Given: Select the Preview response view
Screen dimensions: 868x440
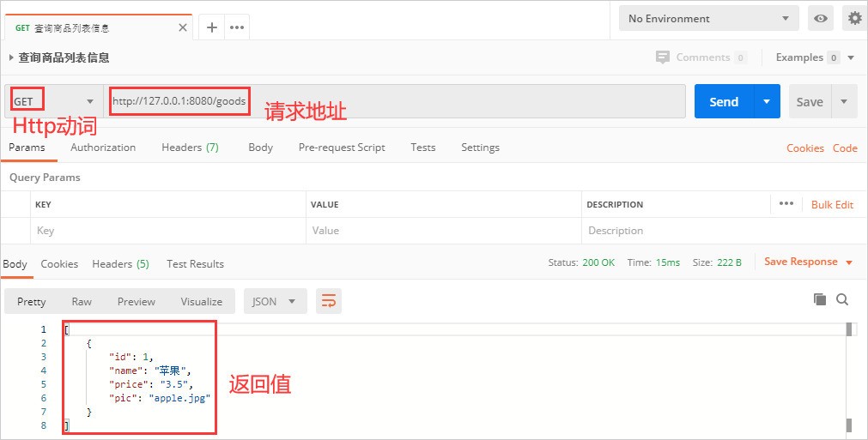Looking at the screenshot, I should [137, 301].
